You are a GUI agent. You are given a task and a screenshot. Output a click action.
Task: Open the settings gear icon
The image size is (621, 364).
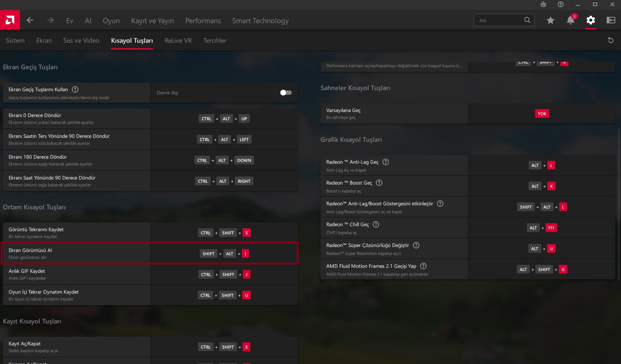[591, 20]
